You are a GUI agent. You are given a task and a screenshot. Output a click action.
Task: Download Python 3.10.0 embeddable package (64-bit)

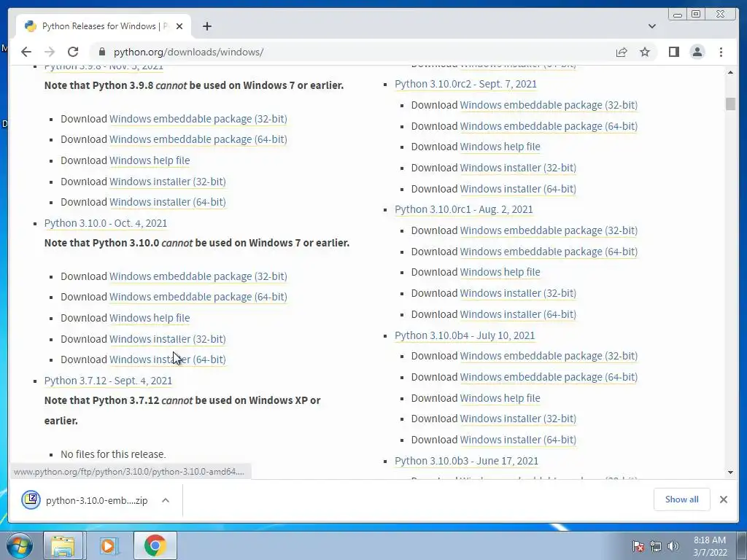pos(198,297)
